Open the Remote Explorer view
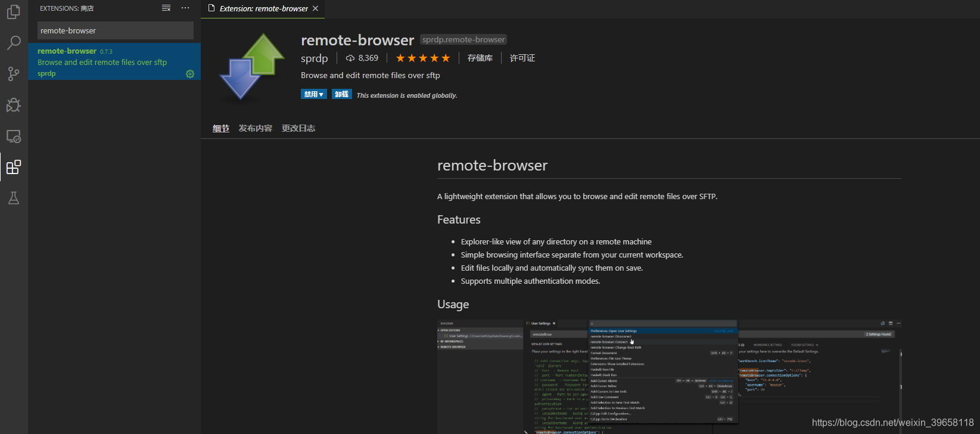 (x=13, y=137)
